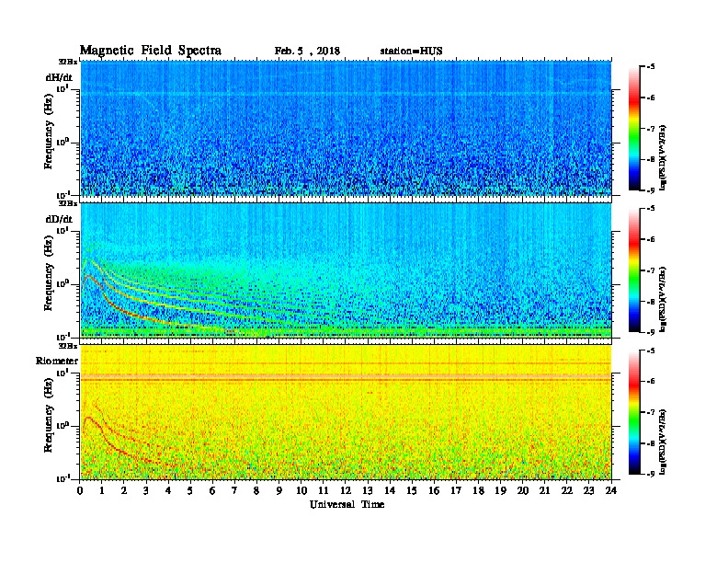This screenshot has width=728, height=563.
Task: Click hour "16" on the time axis
Action: coord(434,491)
